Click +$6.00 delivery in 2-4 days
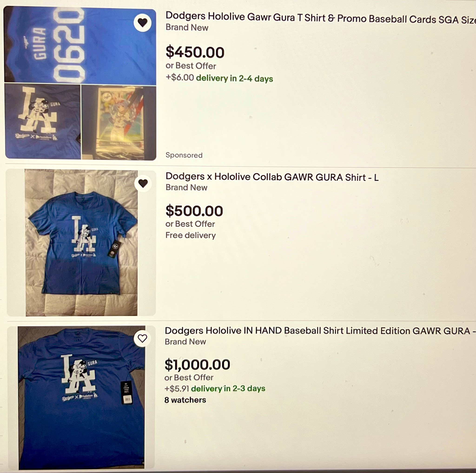 (x=219, y=78)
